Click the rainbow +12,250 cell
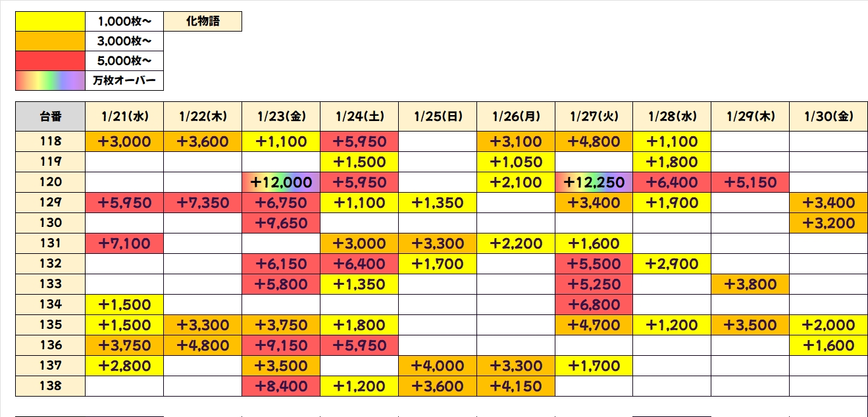This screenshot has height=417, width=868. click(594, 182)
